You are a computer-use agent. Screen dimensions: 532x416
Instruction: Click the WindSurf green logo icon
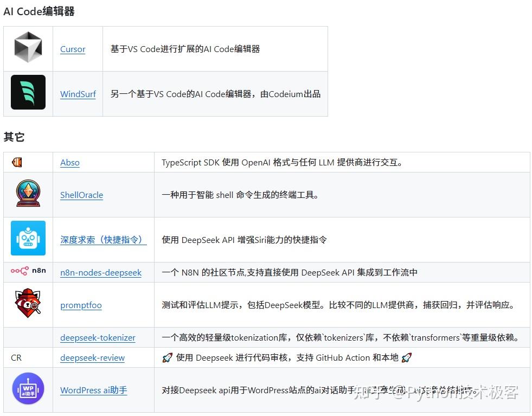[28, 92]
